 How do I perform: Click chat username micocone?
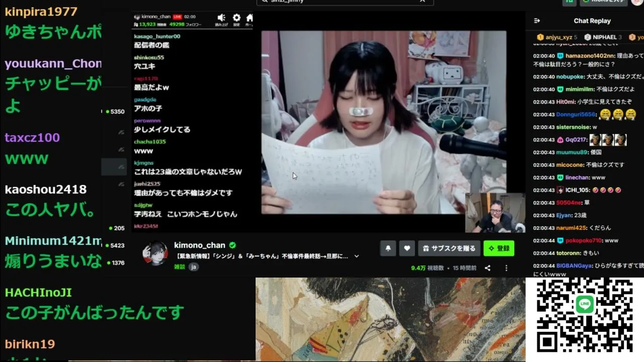pyautogui.click(x=571, y=165)
